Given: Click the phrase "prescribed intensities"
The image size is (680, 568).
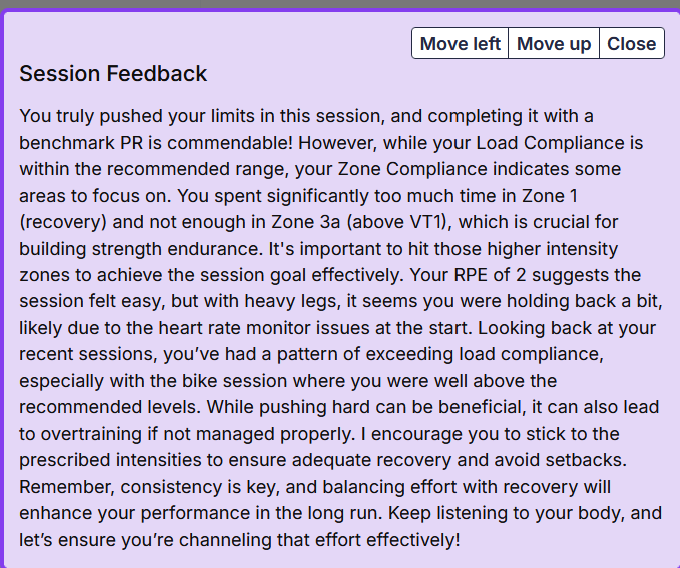Looking at the screenshot, I should pyautogui.click(x=108, y=460).
